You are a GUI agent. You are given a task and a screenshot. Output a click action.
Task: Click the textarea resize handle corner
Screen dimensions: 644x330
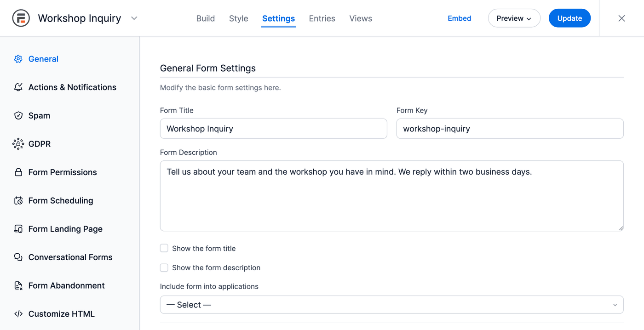point(621,228)
